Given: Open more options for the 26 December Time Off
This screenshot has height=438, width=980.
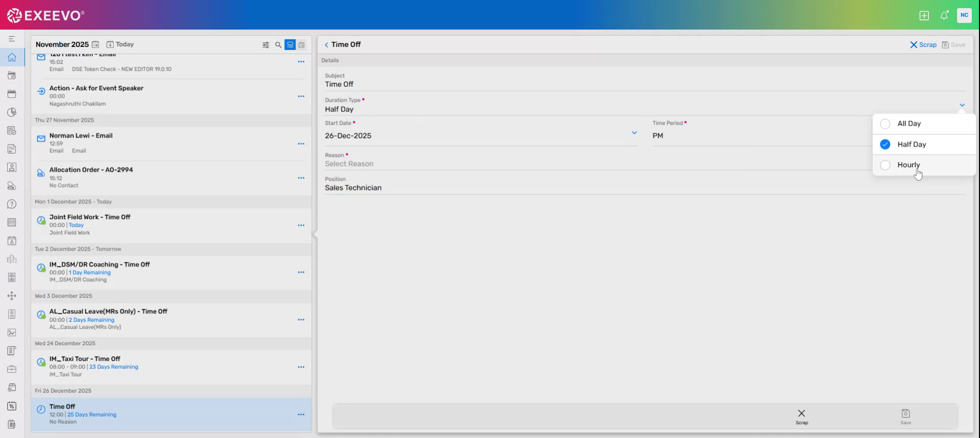Looking at the screenshot, I should coord(301,415).
